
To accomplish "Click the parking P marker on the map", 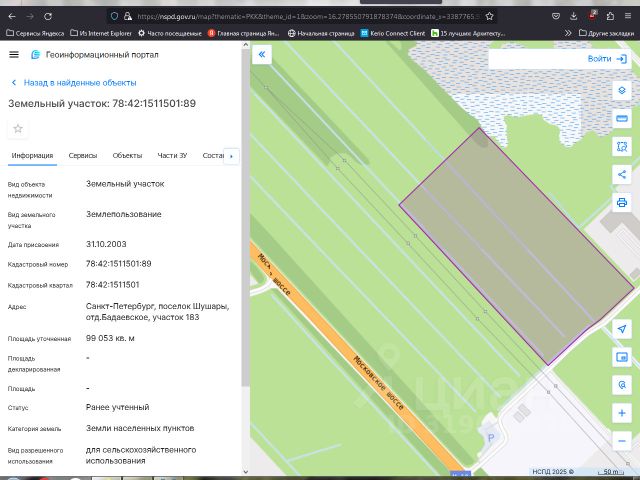I will coord(491,438).
